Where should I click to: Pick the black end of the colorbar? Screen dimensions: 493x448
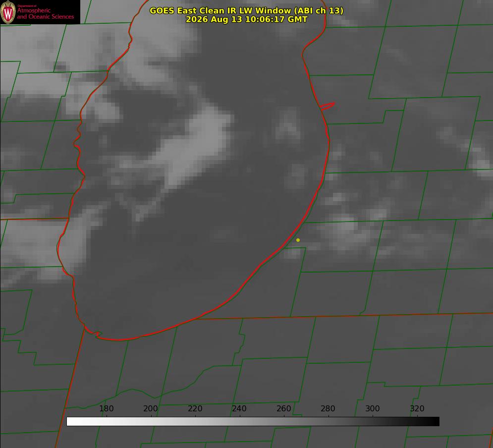click(435, 422)
